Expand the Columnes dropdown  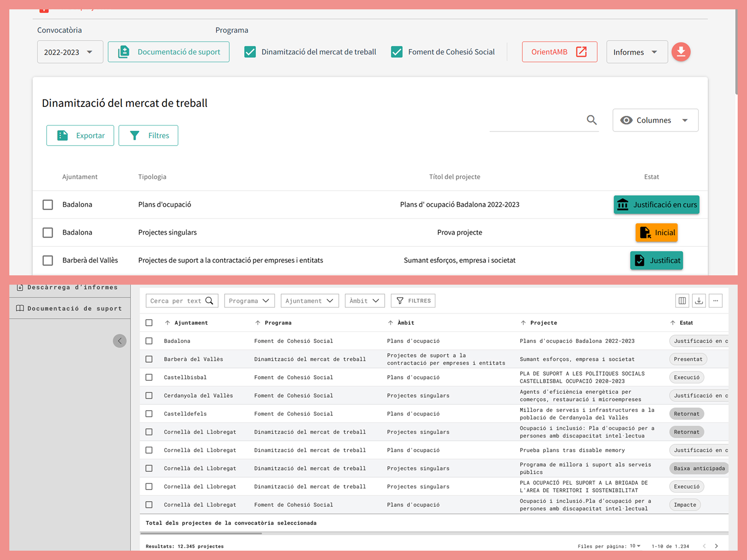(655, 120)
